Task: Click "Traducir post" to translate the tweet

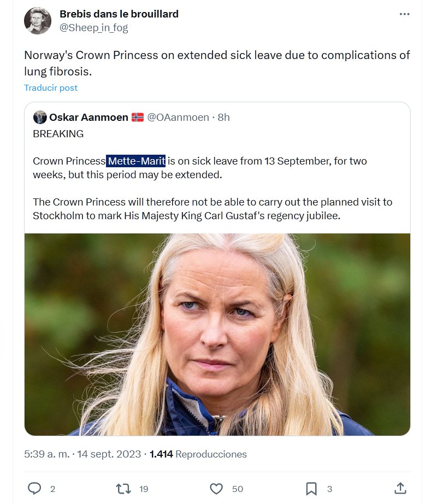Action: (x=51, y=87)
